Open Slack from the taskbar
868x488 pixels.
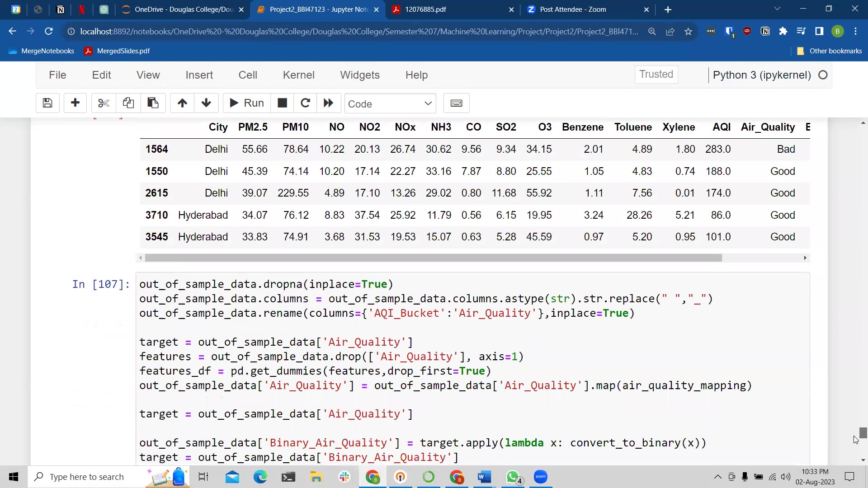[344, 477]
